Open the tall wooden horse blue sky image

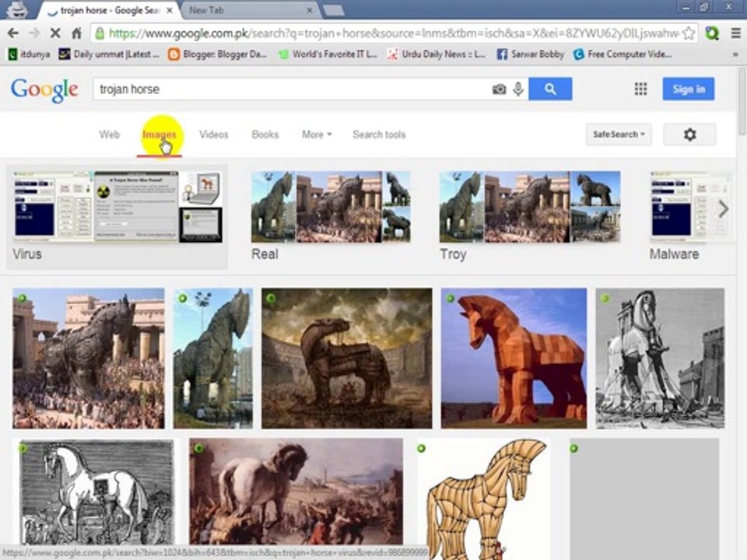[213, 358]
